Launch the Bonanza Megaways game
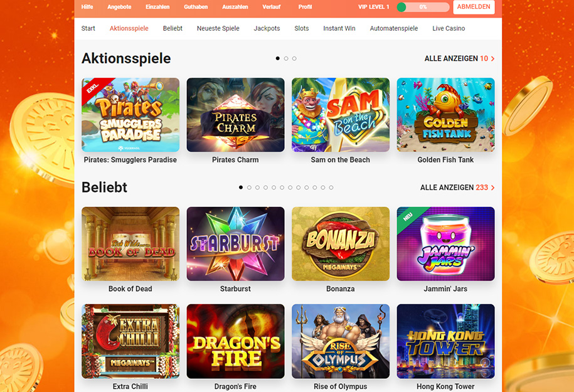574x392 pixels. click(341, 244)
